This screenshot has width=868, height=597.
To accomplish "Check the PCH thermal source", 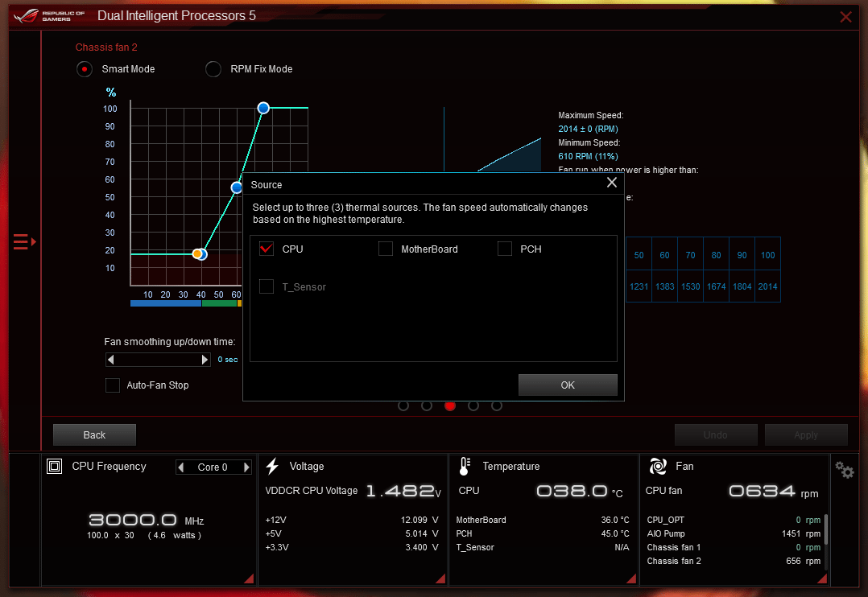I will (x=504, y=249).
